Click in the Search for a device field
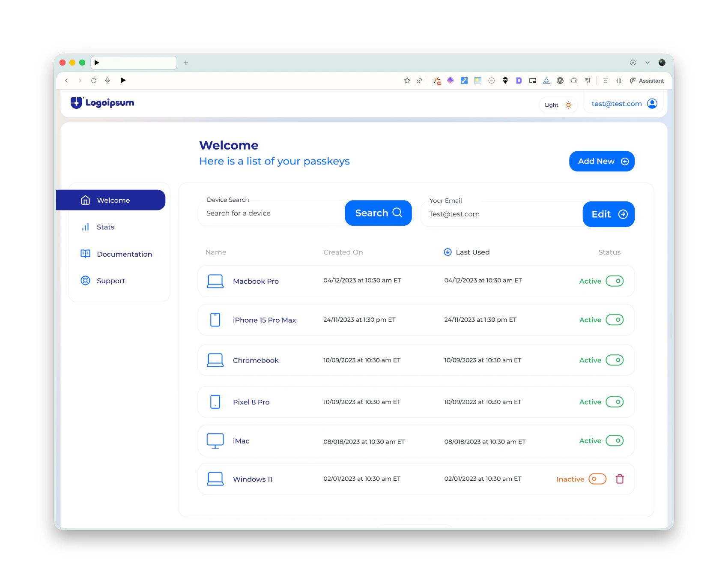The width and height of the screenshot is (728, 584). tap(272, 213)
